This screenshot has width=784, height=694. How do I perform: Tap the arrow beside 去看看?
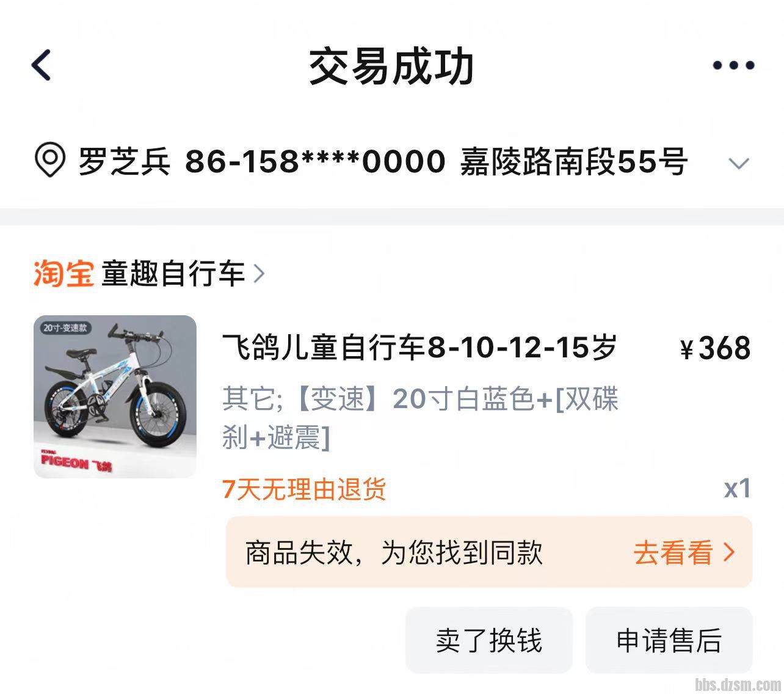point(728,552)
